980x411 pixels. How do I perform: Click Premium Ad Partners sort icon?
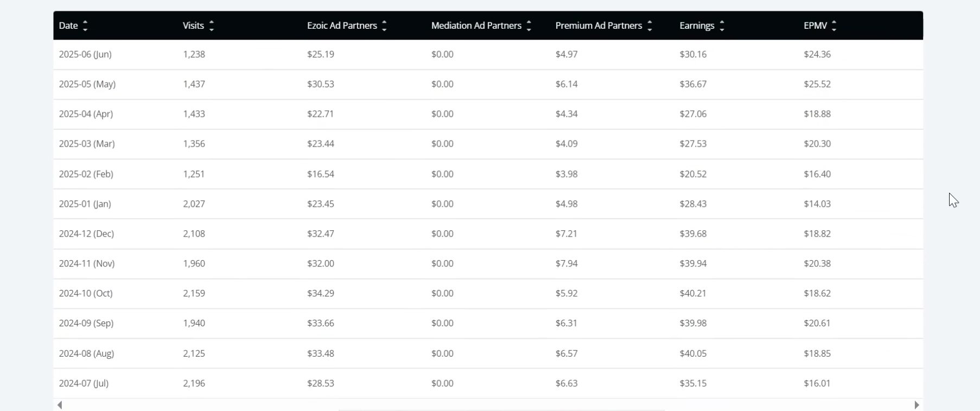pos(650,26)
